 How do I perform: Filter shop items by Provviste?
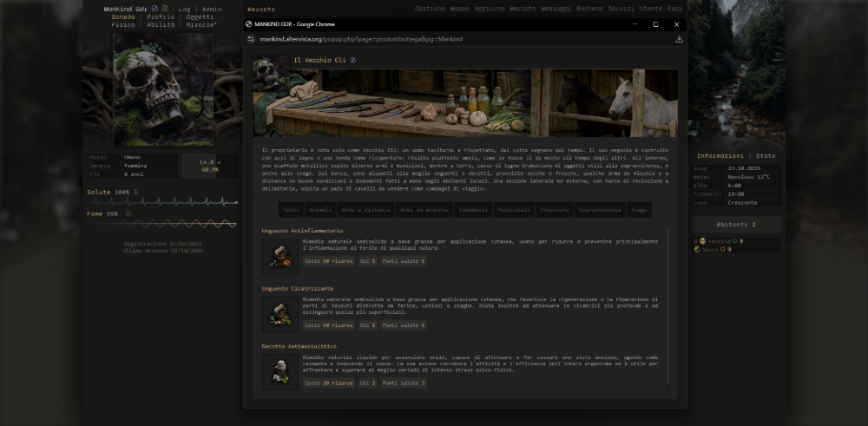[554, 210]
